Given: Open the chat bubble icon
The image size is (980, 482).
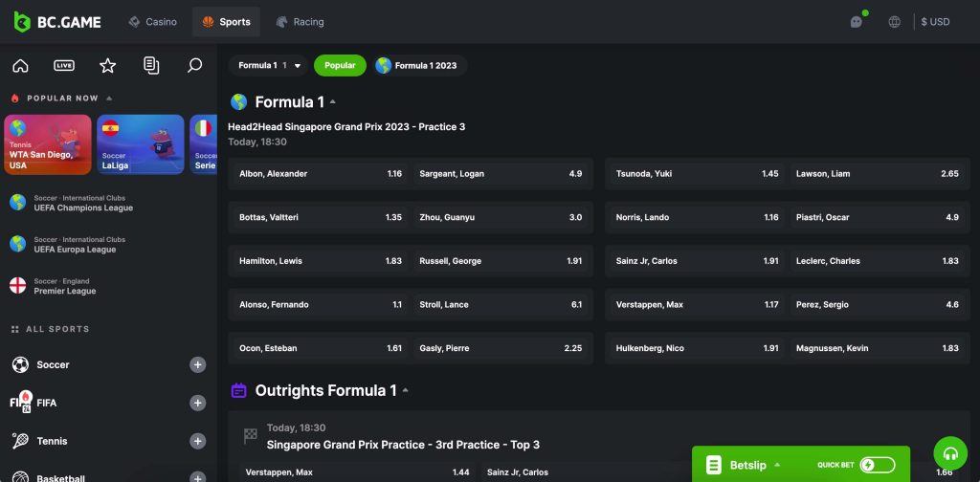Looking at the screenshot, I should tap(857, 22).
